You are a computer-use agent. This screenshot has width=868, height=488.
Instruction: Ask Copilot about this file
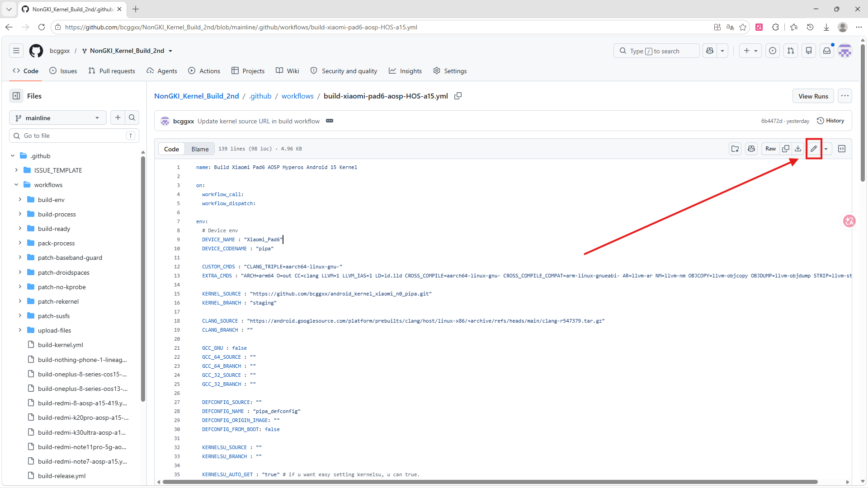tap(751, 149)
